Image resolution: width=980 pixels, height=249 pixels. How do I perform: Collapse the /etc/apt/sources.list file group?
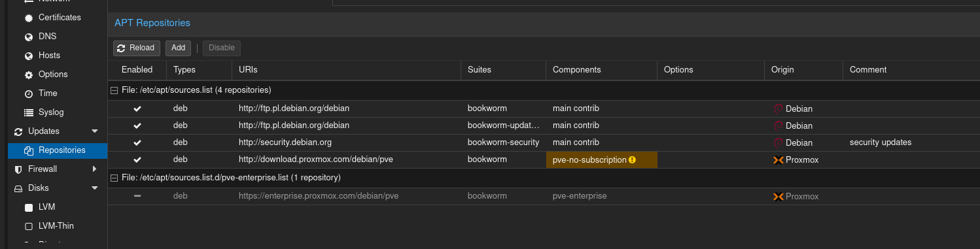pyautogui.click(x=114, y=90)
